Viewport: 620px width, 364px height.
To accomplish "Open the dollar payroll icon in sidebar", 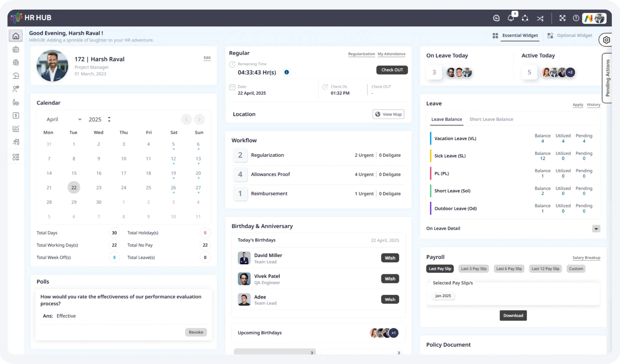I will coord(15,115).
